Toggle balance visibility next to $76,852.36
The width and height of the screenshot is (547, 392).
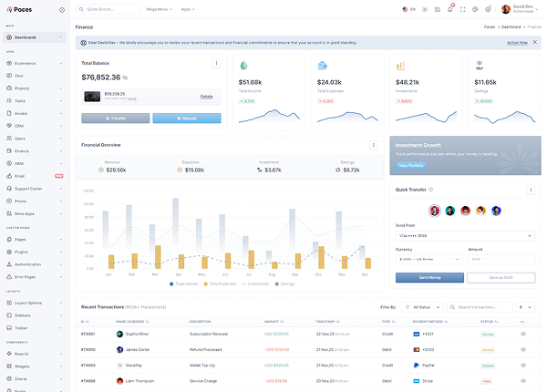[x=125, y=77]
